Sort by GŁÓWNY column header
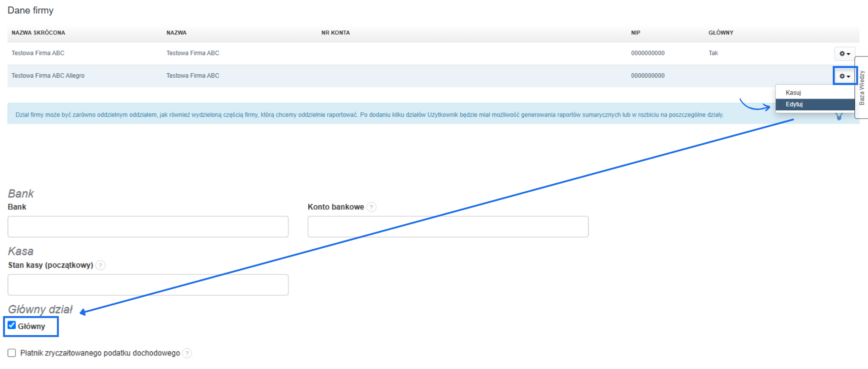The width and height of the screenshot is (868, 369). pyautogui.click(x=721, y=33)
